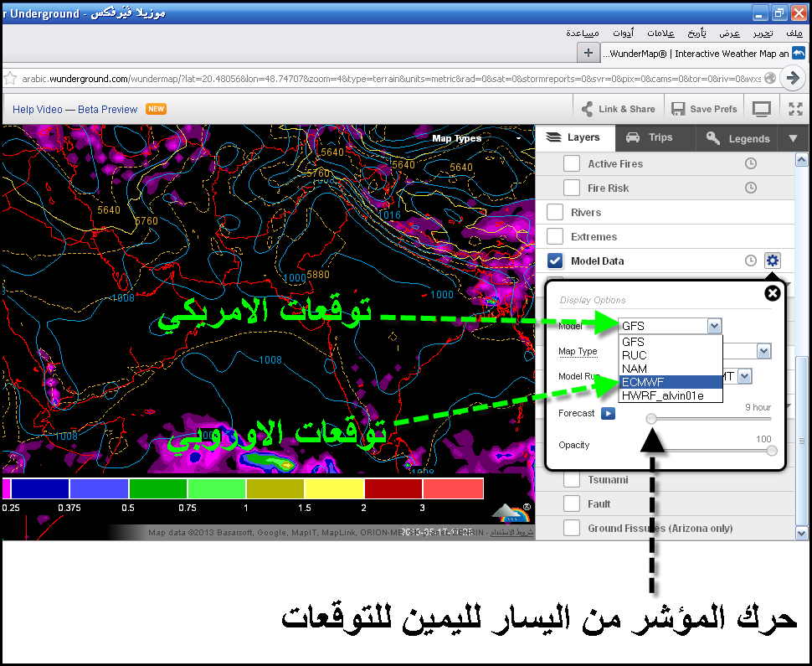Select ECMWF in the Model option list

pyautogui.click(x=671, y=383)
